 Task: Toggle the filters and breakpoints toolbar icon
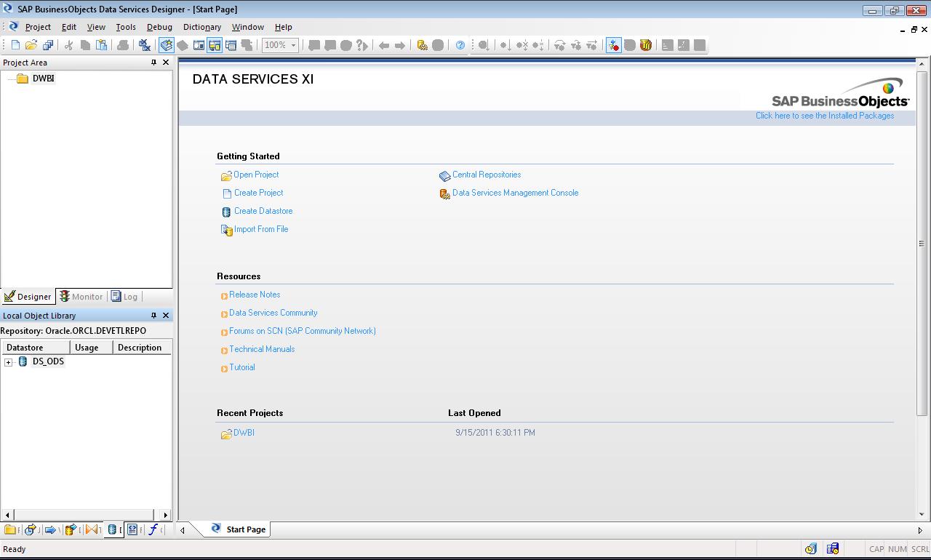pyautogui.click(x=614, y=45)
